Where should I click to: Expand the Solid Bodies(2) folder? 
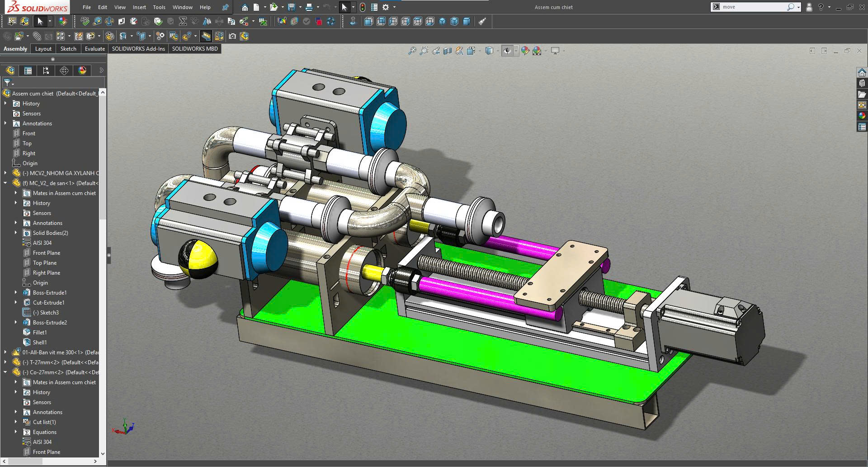click(x=16, y=233)
